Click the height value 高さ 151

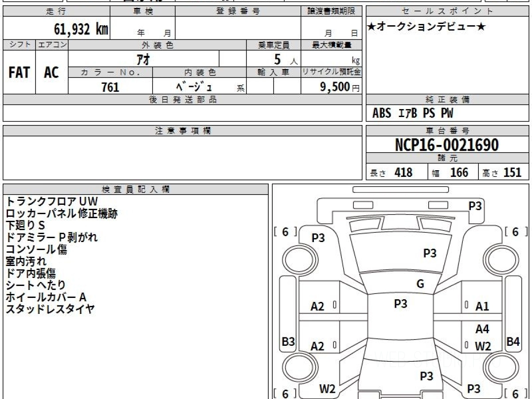502,172
